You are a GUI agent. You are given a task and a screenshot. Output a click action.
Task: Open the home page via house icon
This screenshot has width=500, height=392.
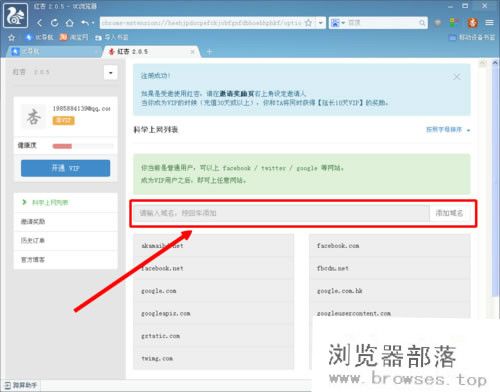point(69,23)
